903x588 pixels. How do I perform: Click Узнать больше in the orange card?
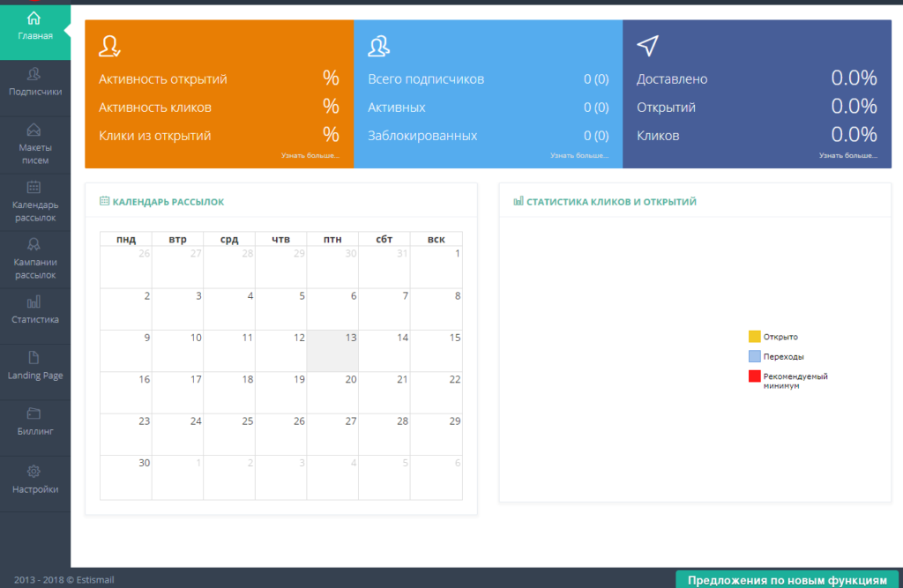tap(310, 155)
